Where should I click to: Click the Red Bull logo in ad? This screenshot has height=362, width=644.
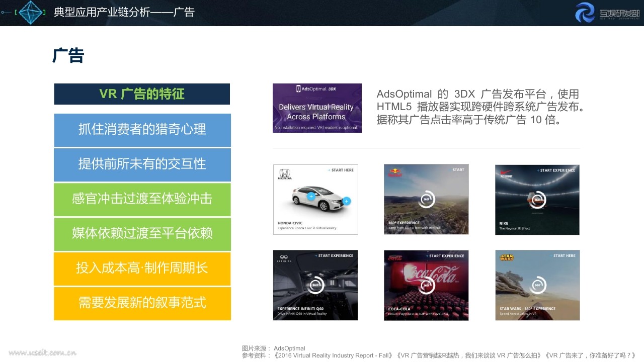click(x=395, y=173)
